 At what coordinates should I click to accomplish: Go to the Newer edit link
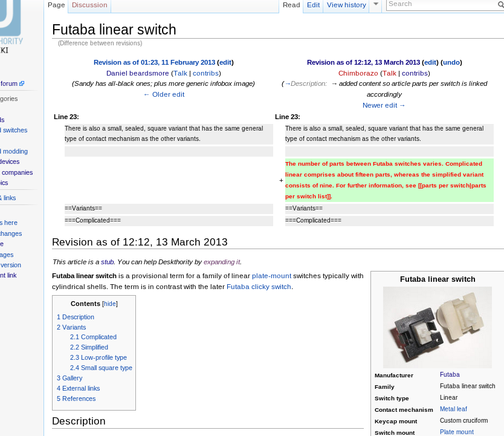tap(384, 105)
